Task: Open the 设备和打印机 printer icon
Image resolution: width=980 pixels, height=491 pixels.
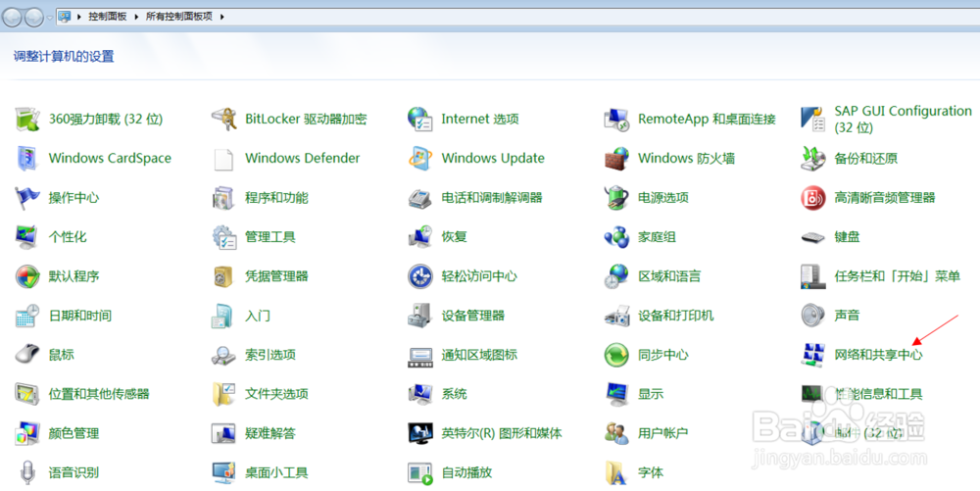Action: (616, 316)
